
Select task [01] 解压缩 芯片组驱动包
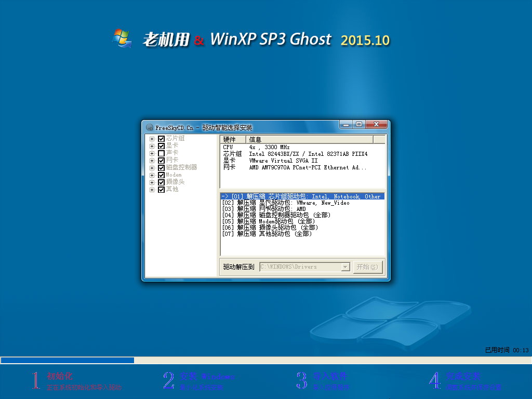(303, 196)
